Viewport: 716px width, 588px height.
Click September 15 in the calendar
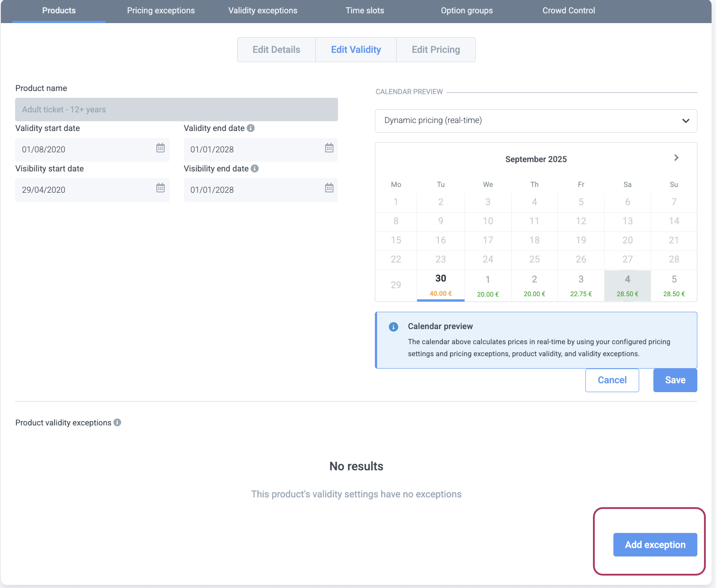tap(396, 240)
